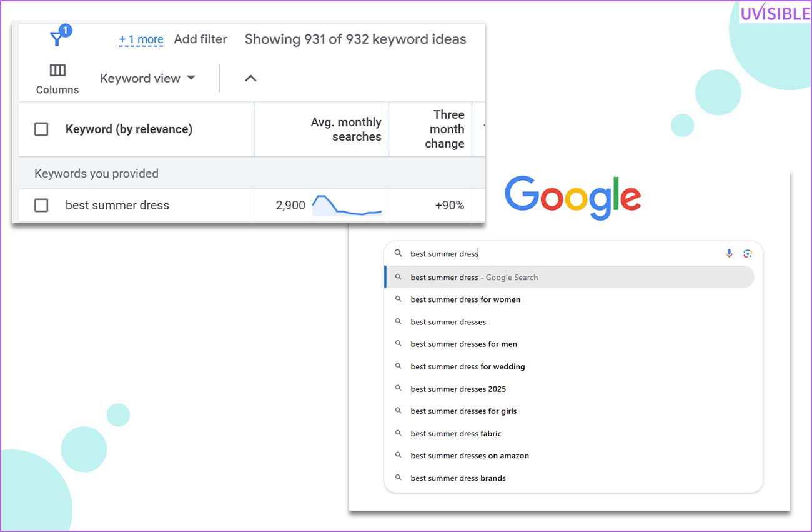Select suggestion 'best summer dress - Google Search'
Image resolution: width=812 pixels, height=532 pixels.
[569, 277]
